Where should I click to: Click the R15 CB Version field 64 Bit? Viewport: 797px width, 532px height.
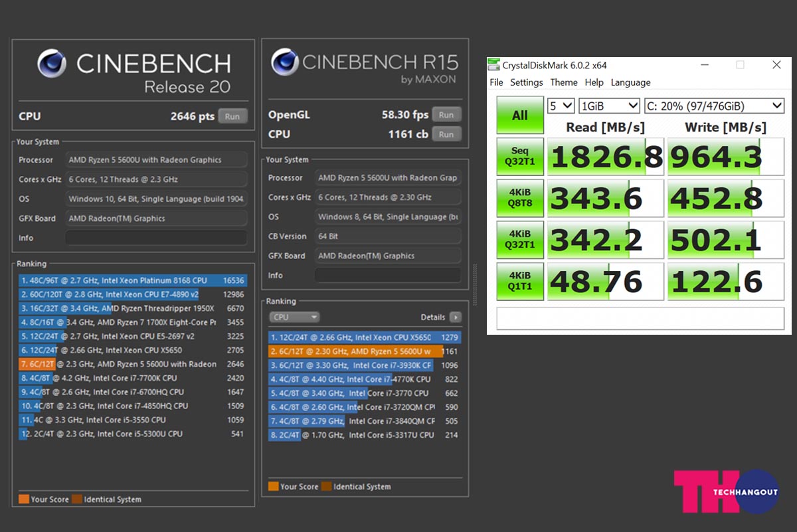coord(388,236)
